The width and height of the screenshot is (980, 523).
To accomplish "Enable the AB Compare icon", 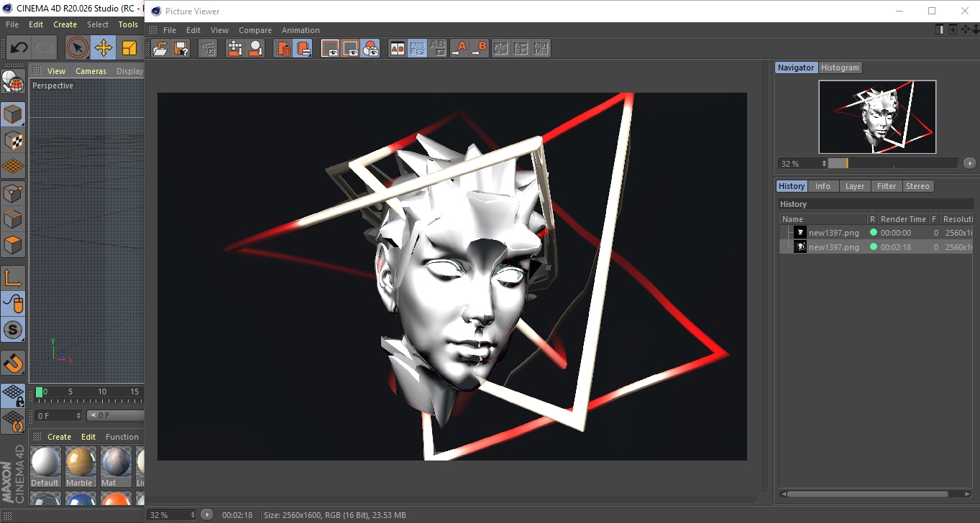I will click(397, 48).
